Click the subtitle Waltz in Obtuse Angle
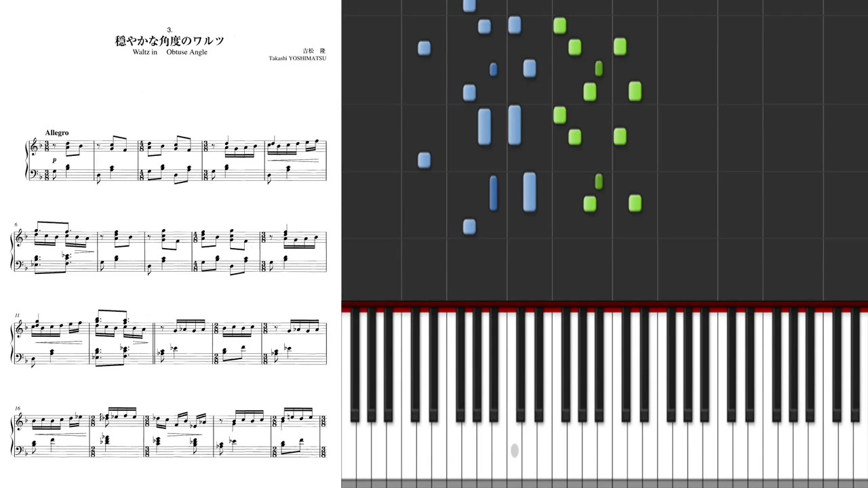 coord(170,52)
